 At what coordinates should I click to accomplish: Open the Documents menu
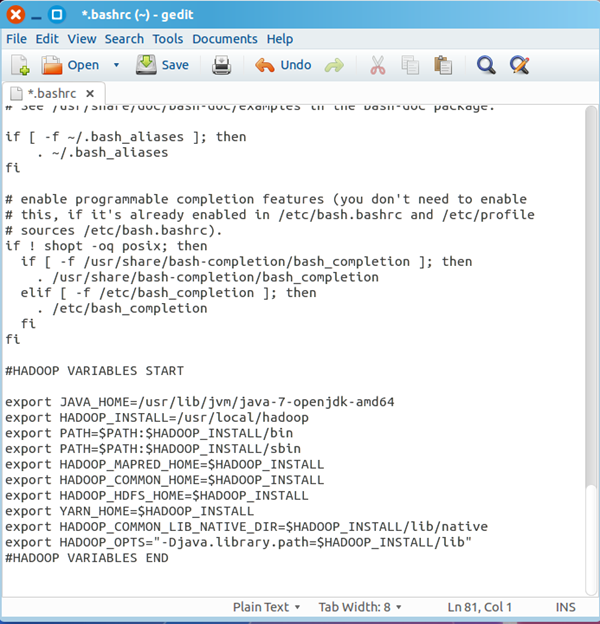coord(224,38)
